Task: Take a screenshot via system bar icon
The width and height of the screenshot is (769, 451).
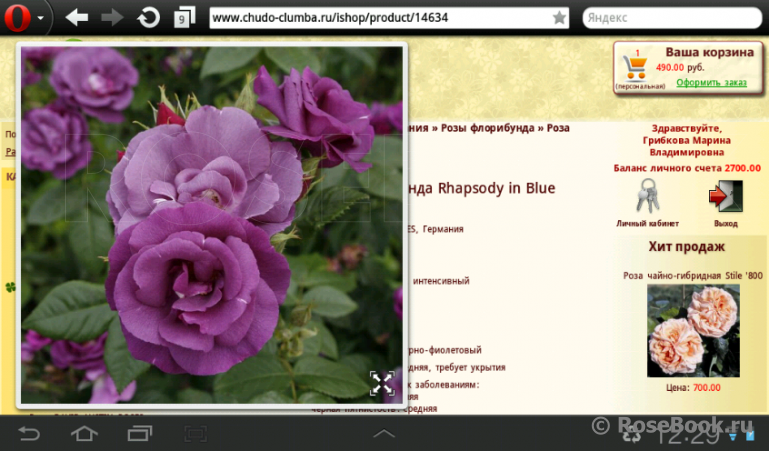Action: tap(195, 433)
